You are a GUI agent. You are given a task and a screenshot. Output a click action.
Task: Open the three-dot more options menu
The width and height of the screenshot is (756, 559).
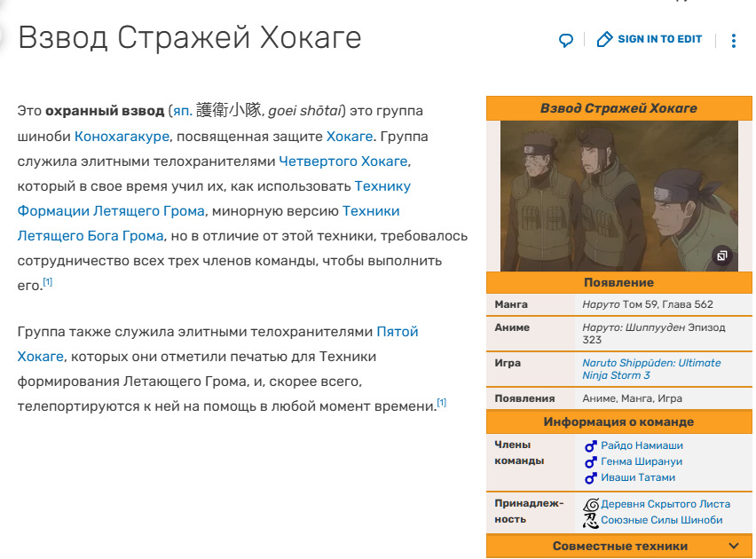point(733,41)
